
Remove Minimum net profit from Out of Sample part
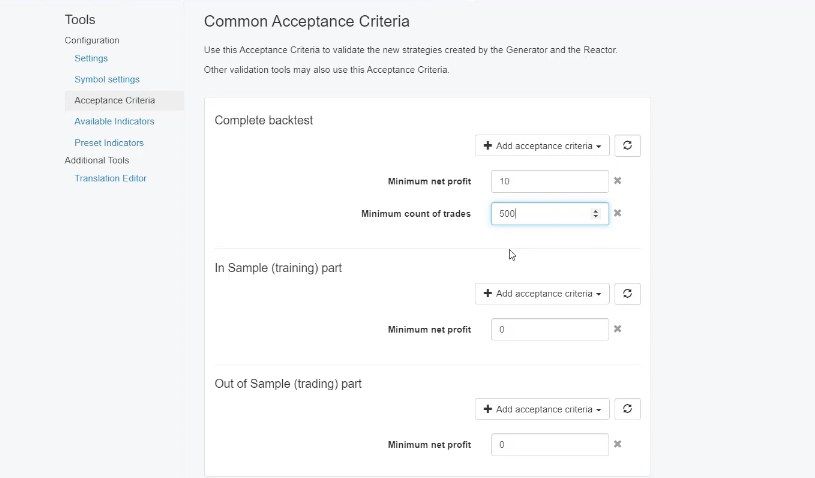(618, 444)
